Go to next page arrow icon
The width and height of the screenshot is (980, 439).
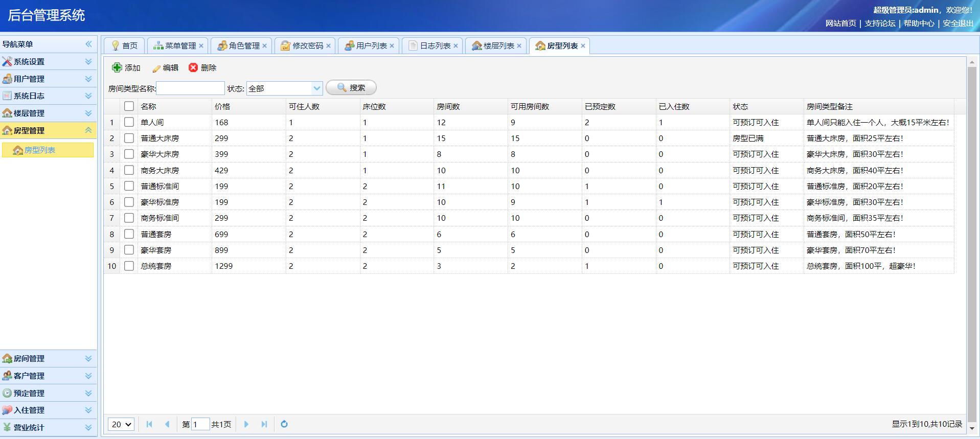(246, 424)
